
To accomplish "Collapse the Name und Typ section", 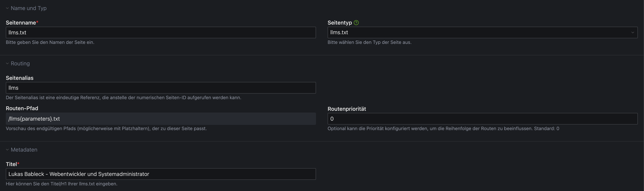I will (7, 8).
